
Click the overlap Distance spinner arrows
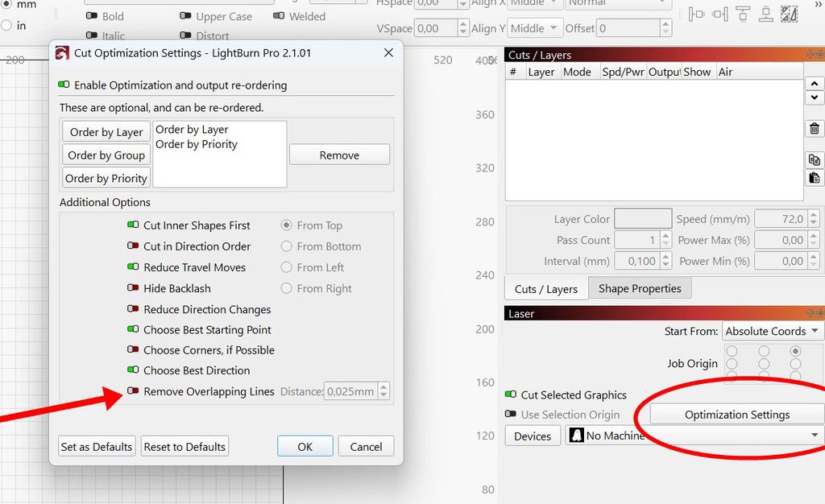pyautogui.click(x=383, y=391)
